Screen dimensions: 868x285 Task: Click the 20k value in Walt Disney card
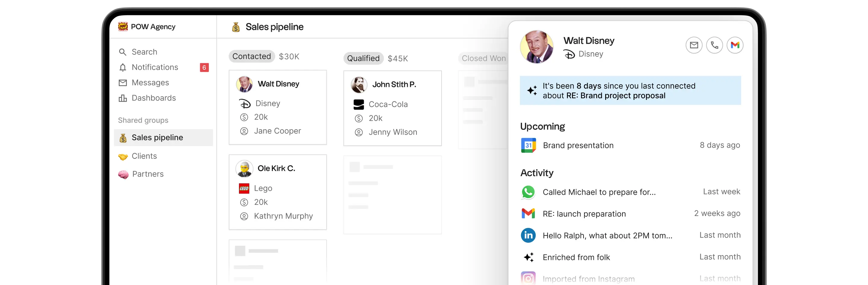[x=261, y=117]
